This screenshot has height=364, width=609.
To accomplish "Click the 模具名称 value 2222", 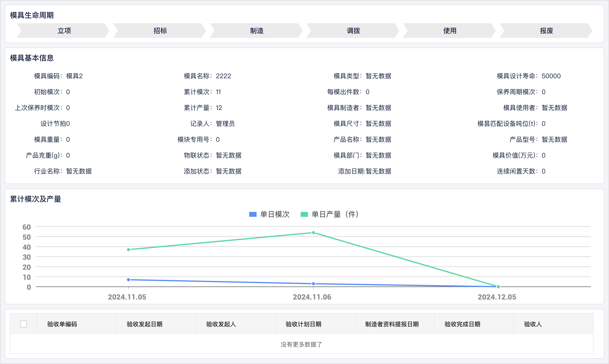I will tap(223, 76).
